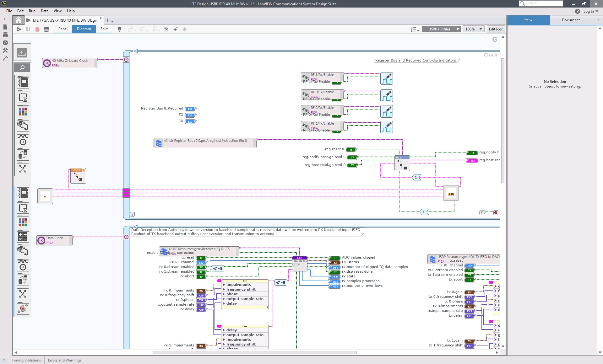Open the Edit menu
Image resolution: width=603 pixels, height=364 pixels.
click(20, 11)
